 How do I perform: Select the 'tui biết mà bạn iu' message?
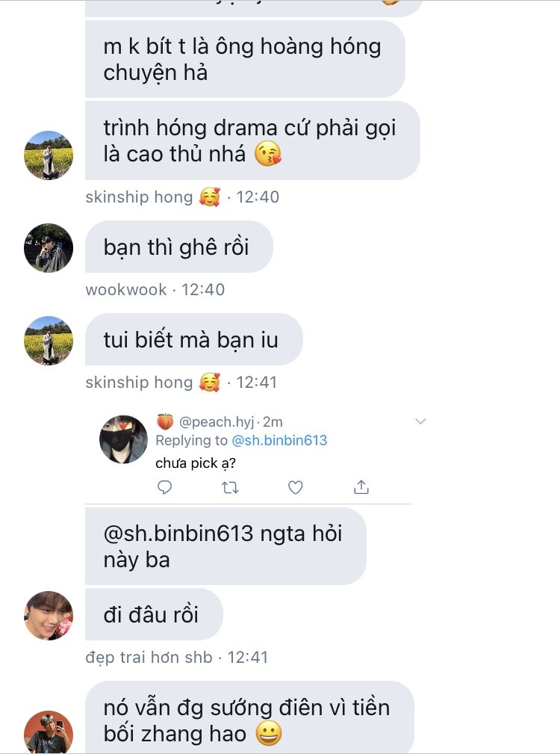tap(194, 339)
